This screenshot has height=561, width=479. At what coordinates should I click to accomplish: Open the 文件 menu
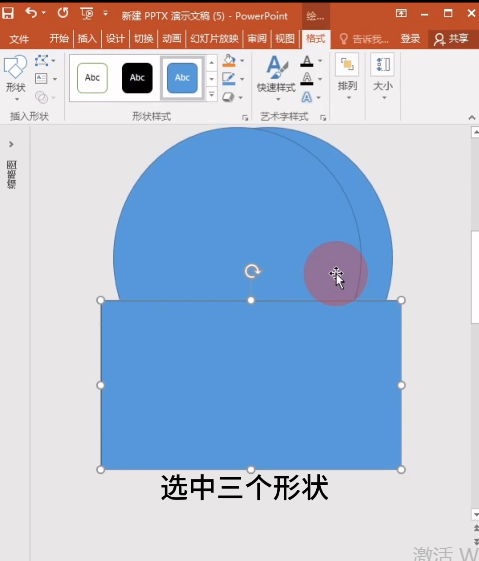[x=19, y=39]
